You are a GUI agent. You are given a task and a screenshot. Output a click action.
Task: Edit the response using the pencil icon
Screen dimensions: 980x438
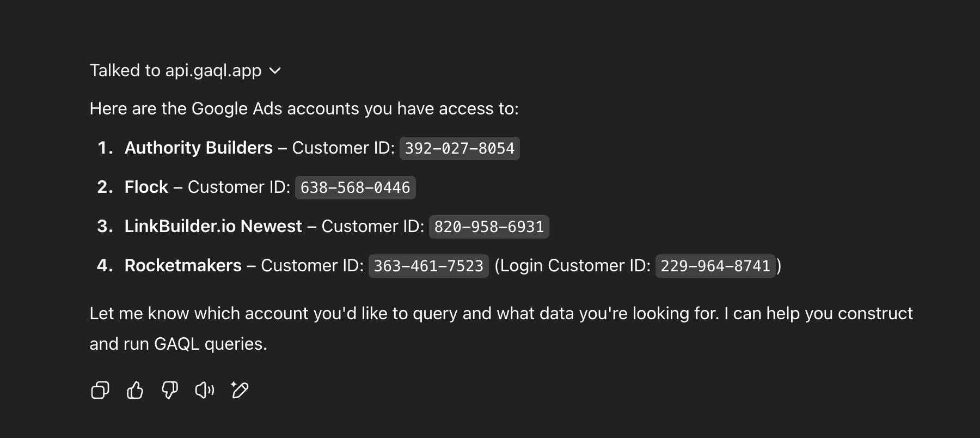tap(239, 390)
